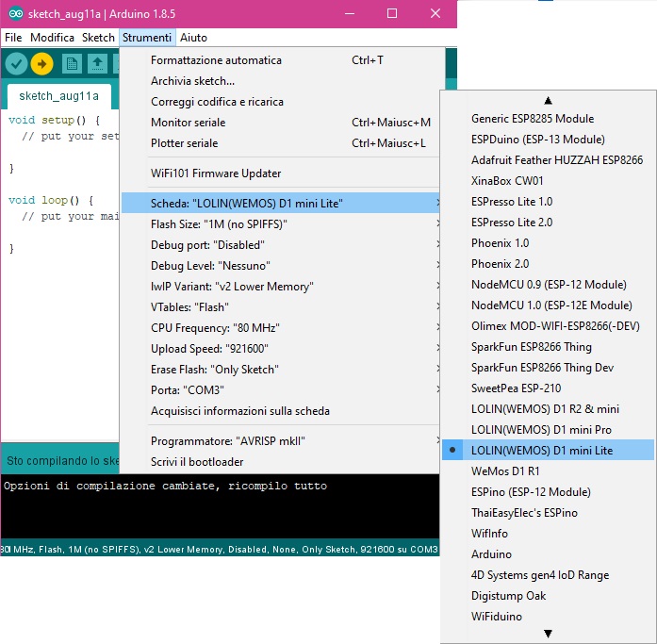The width and height of the screenshot is (657, 644).
Task: Select LOLIN(WEMOS) D1 R2 & mini board
Action: (548, 409)
